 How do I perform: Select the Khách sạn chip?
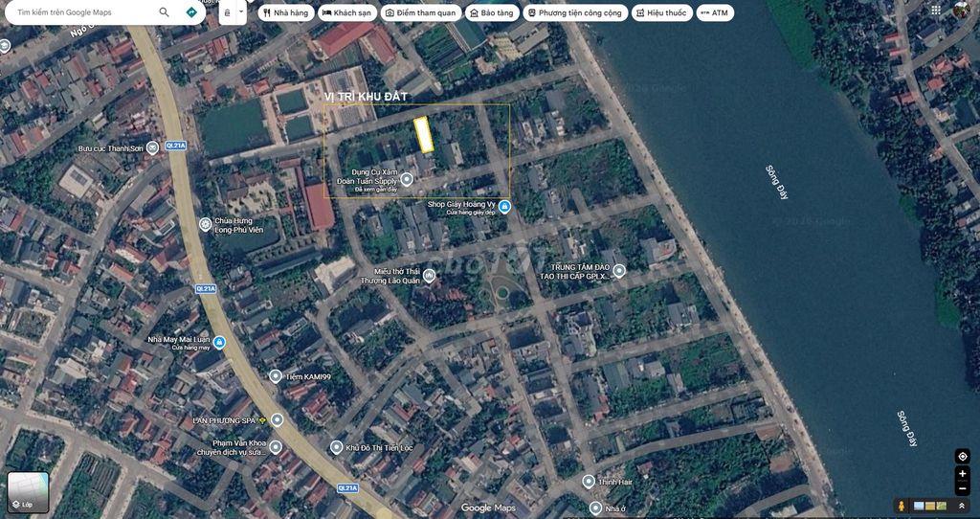(347, 12)
